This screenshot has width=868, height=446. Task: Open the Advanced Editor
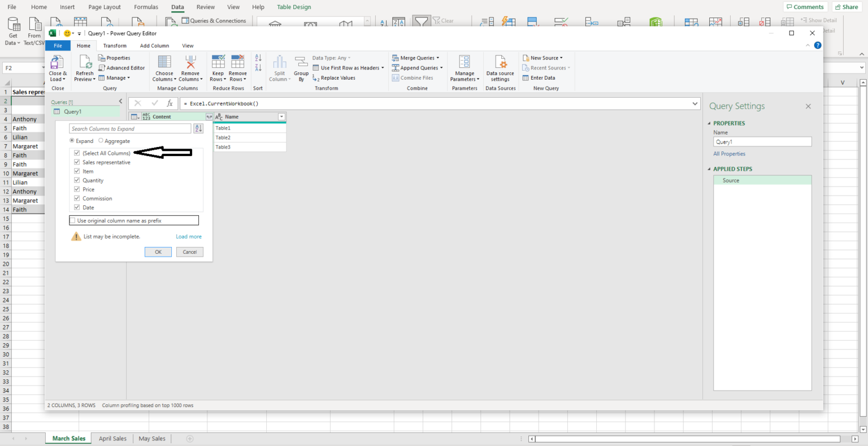click(x=121, y=68)
